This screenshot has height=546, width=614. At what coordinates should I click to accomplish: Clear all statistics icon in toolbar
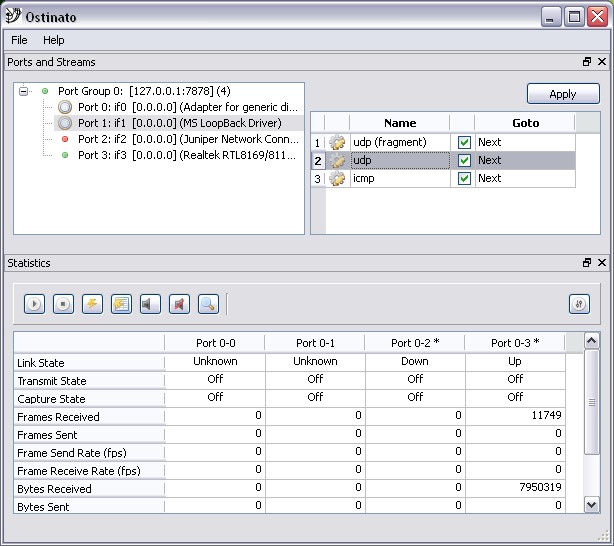(121, 304)
